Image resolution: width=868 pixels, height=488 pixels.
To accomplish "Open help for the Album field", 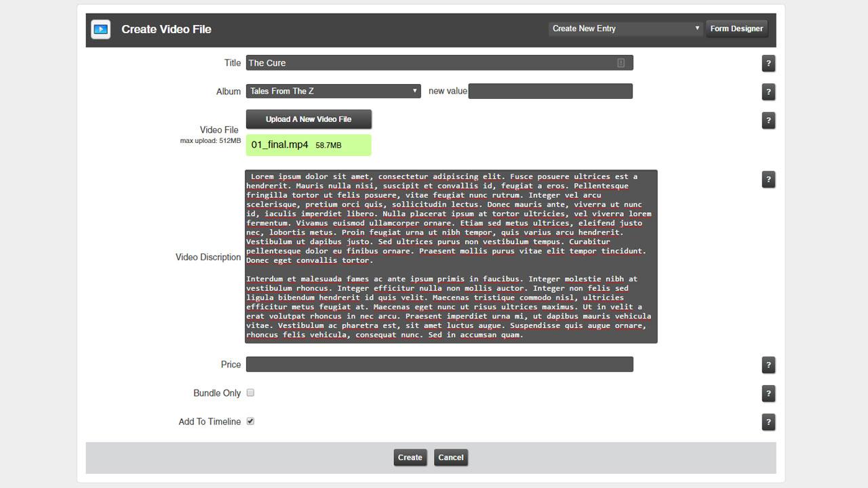I will coord(768,92).
